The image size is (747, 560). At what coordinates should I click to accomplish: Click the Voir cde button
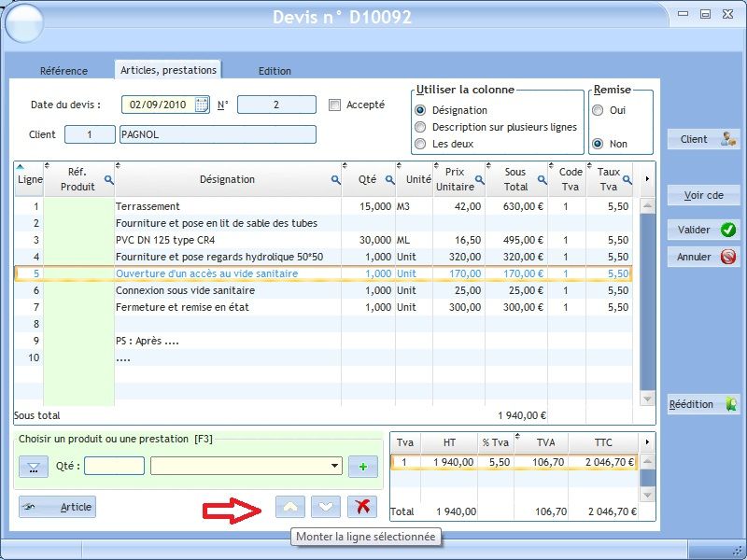(x=704, y=195)
